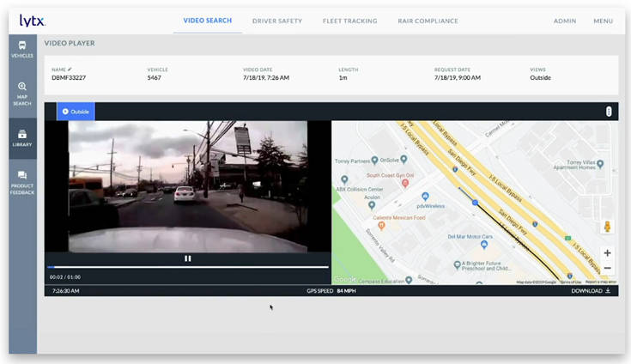Open the Menu in top right
This screenshot has width=631, height=364.
tap(603, 21)
